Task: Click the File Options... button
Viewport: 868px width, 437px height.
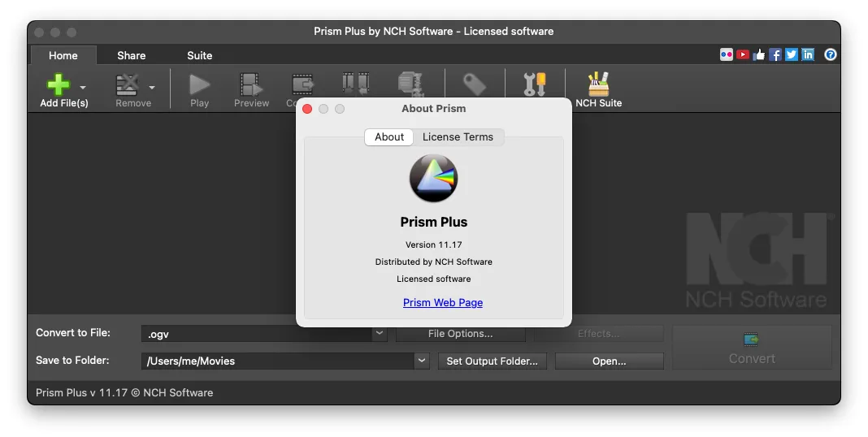Action: tap(461, 334)
